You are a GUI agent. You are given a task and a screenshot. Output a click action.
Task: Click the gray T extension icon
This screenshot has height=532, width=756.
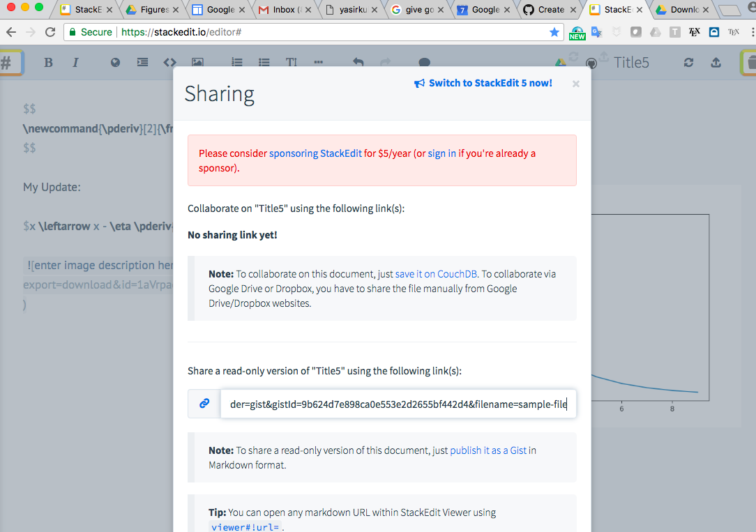click(675, 32)
